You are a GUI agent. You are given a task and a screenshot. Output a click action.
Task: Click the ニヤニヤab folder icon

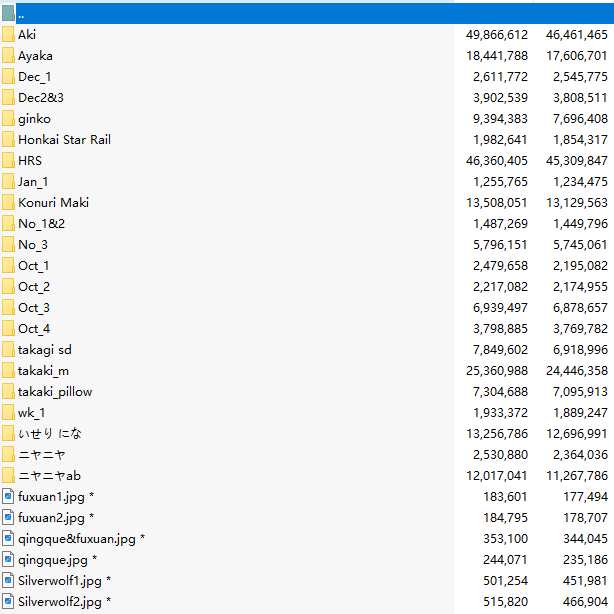[8, 476]
